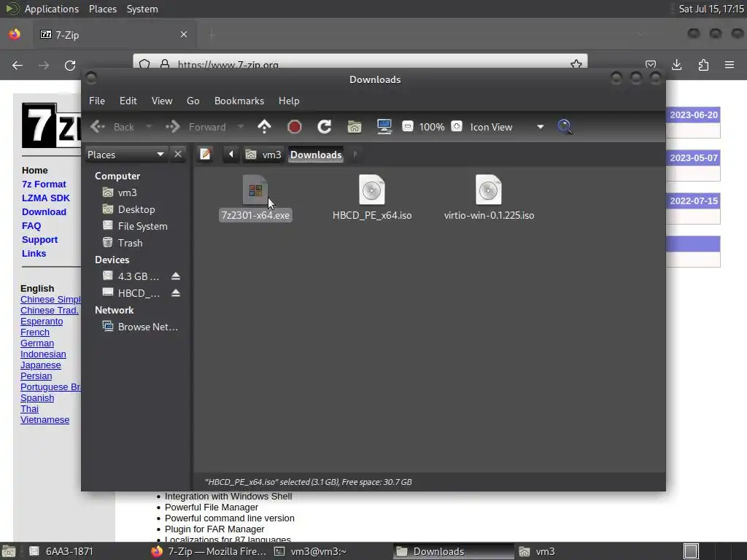
Task: Open the Support link
Action: tap(39, 239)
